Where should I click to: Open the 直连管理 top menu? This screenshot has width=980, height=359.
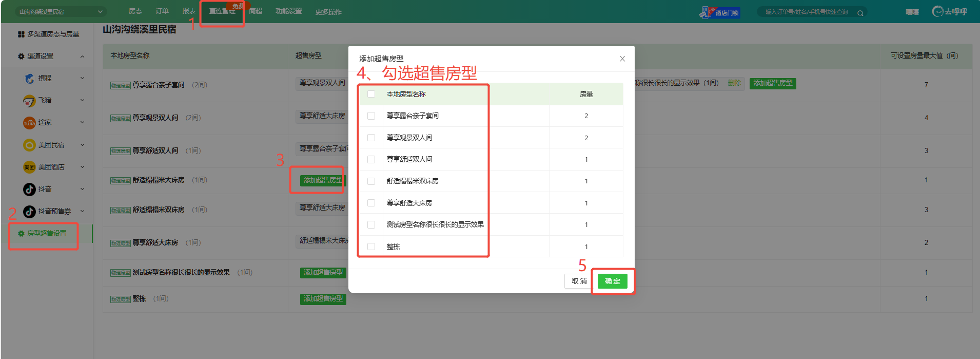click(x=222, y=11)
